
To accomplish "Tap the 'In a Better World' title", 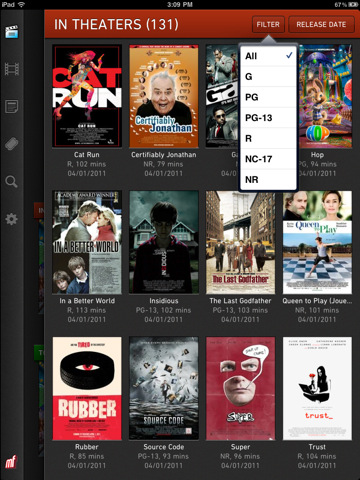I will [87, 301].
